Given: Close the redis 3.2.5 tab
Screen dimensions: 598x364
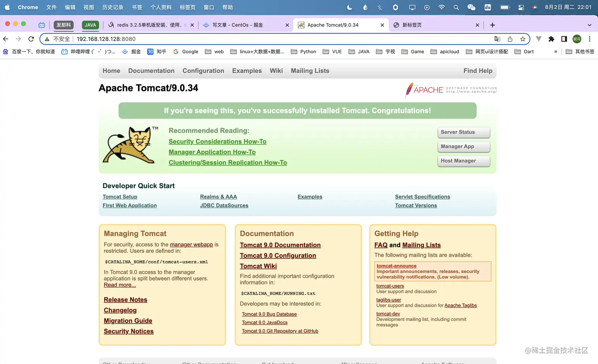Looking at the screenshot, I should point(192,25).
